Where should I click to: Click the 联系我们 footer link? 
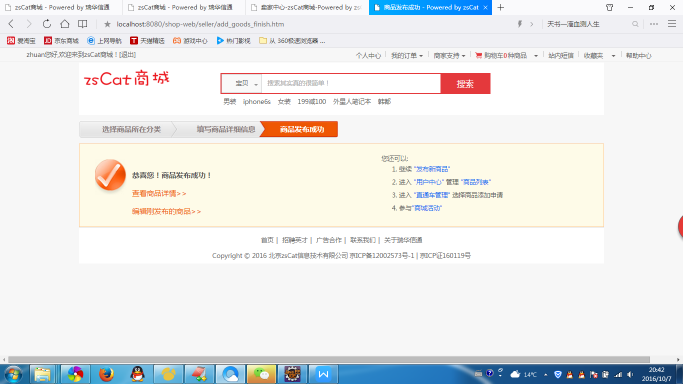(x=363, y=240)
